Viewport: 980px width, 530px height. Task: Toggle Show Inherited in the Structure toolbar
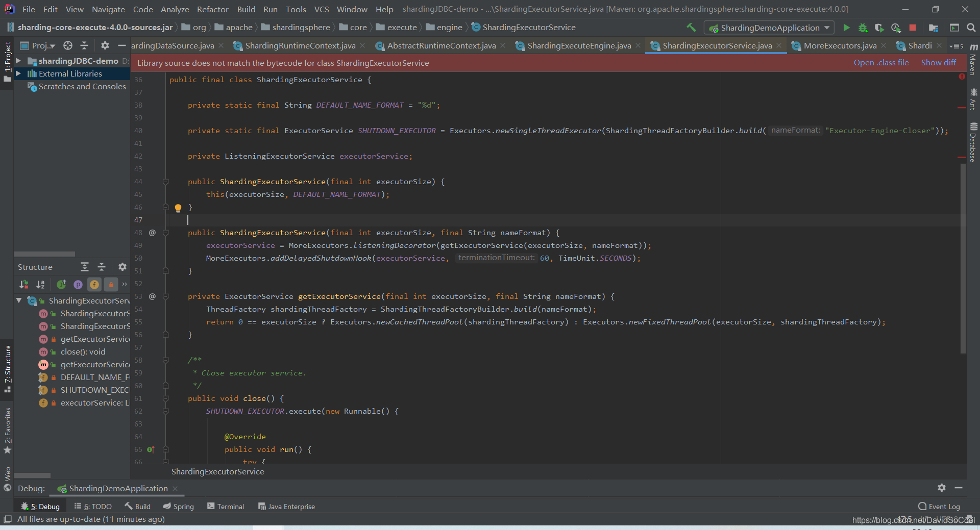(61, 284)
